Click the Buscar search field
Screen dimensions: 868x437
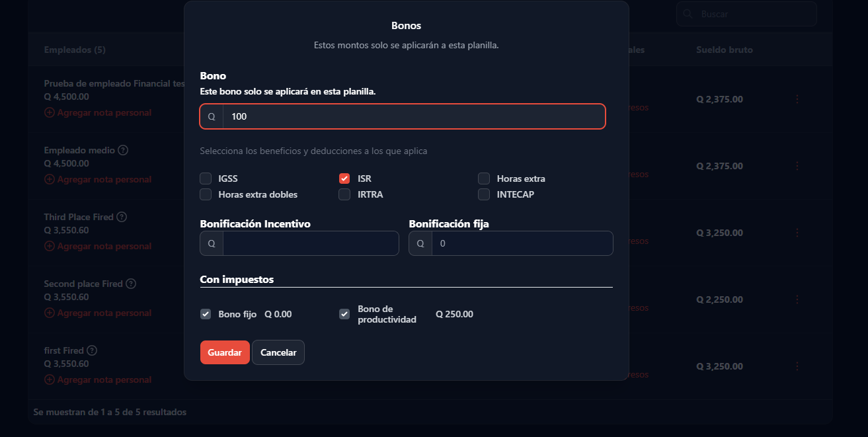pyautogui.click(x=746, y=14)
